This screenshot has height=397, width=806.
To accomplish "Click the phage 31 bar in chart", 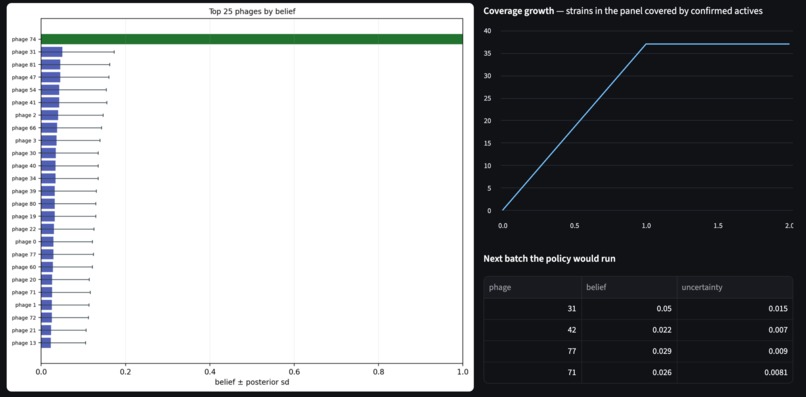I will (51, 52).
